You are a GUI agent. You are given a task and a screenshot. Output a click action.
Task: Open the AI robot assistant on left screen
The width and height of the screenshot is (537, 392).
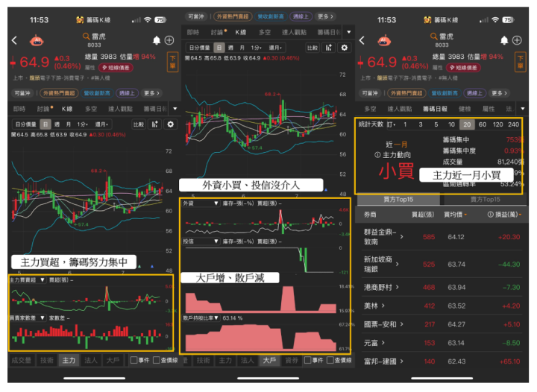point(37,41)
